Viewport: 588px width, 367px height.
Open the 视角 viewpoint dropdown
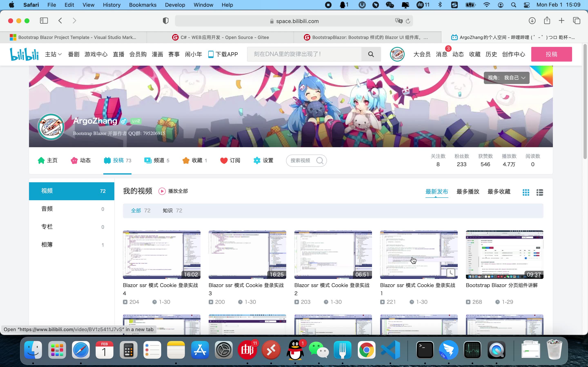pyautogui.click(x=506, y=78)
